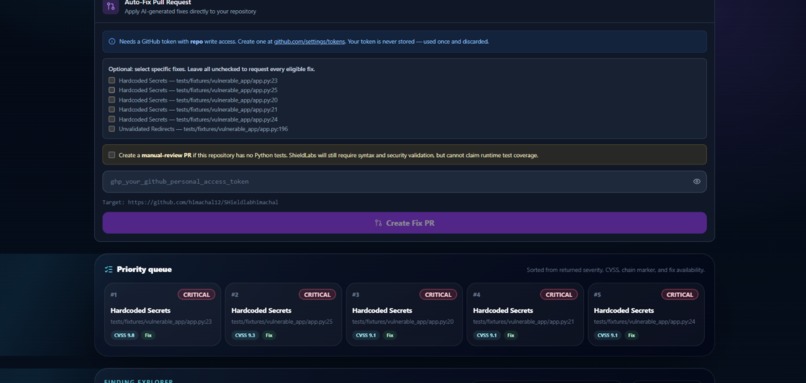Open priority card #4 Hardcoded Secrets
Screen dimensions: 806x383
click(525, 314)
